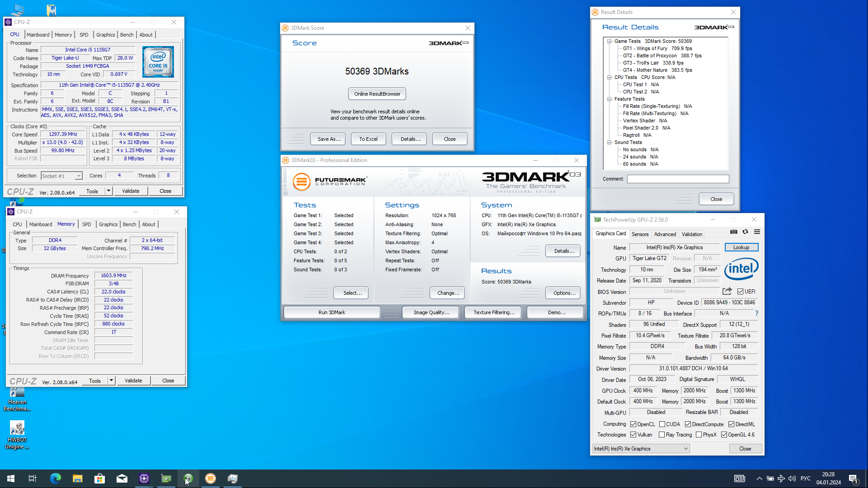Screen dimensions: 868x488
Task: Launch Microsoft Edge from the taskbar
Action: click(x=55, y=479)
